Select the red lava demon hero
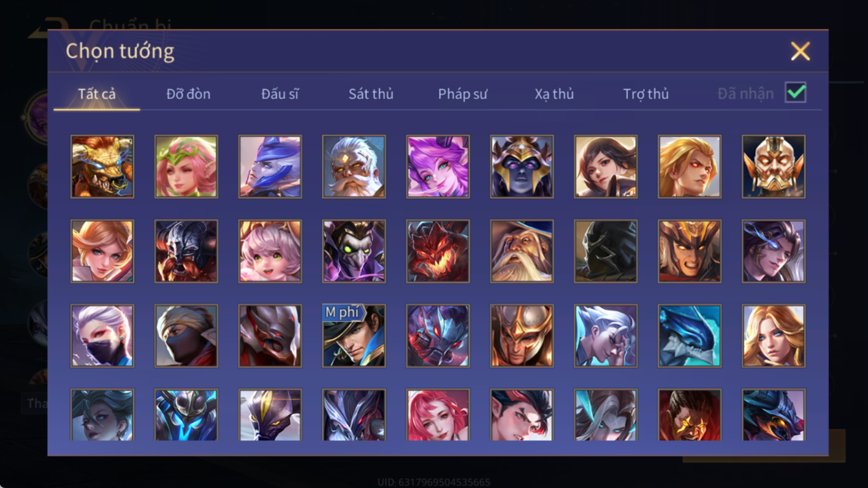This screenshot has height=488, width=868. click(x=438, y=251)
